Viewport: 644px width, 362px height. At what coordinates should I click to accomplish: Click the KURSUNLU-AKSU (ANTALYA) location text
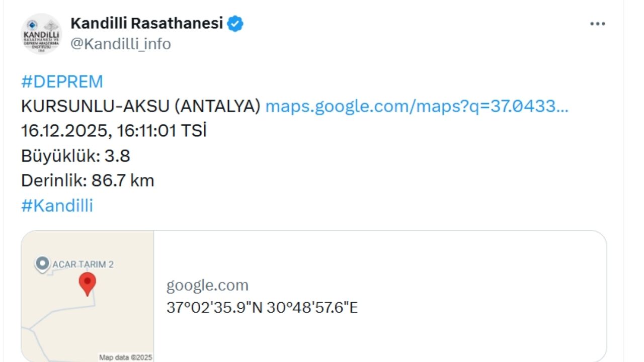click(x=141, y=106)
